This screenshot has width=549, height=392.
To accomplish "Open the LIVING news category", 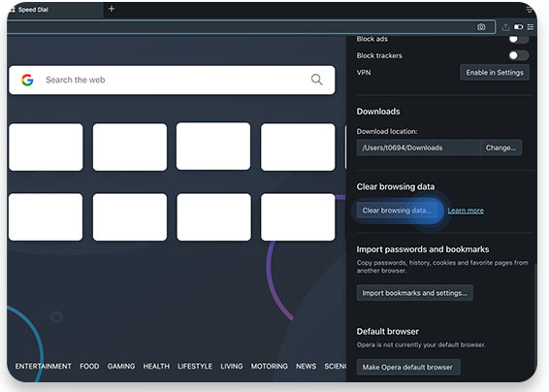I will coord(232,366).
